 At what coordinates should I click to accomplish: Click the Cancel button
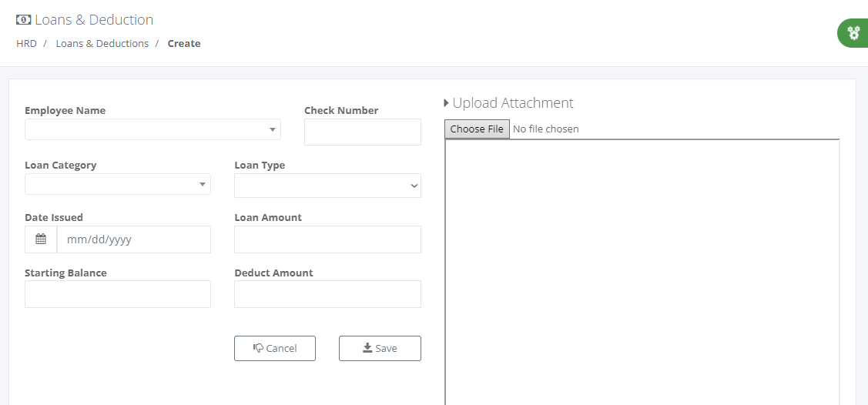pos(275,348)
